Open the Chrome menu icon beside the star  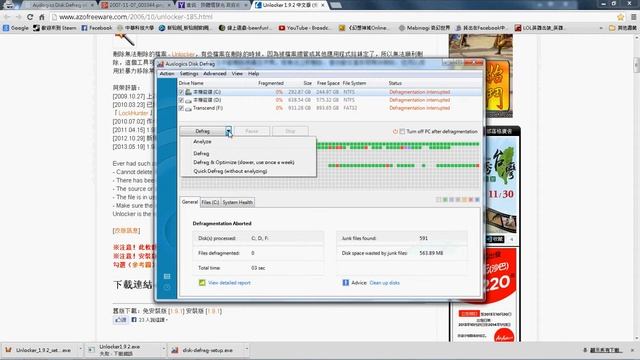point(633,17)
